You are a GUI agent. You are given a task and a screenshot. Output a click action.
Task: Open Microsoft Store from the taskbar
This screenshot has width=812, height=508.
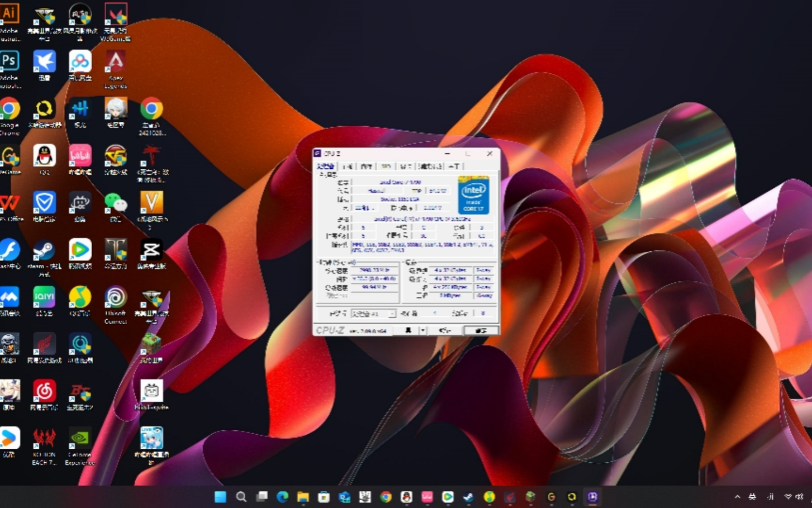(324, 497)
